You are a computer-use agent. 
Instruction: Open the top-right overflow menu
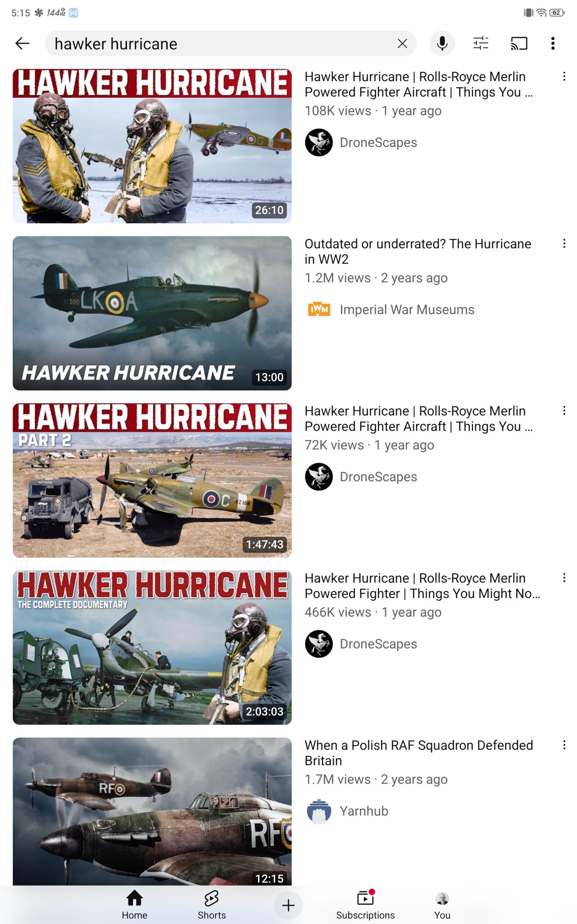pos(552,44)
